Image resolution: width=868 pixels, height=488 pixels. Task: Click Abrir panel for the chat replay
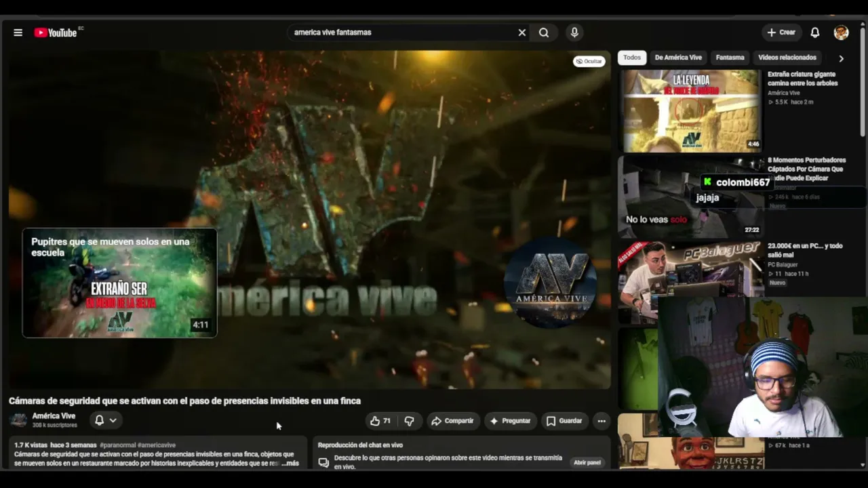pos(587,463)
